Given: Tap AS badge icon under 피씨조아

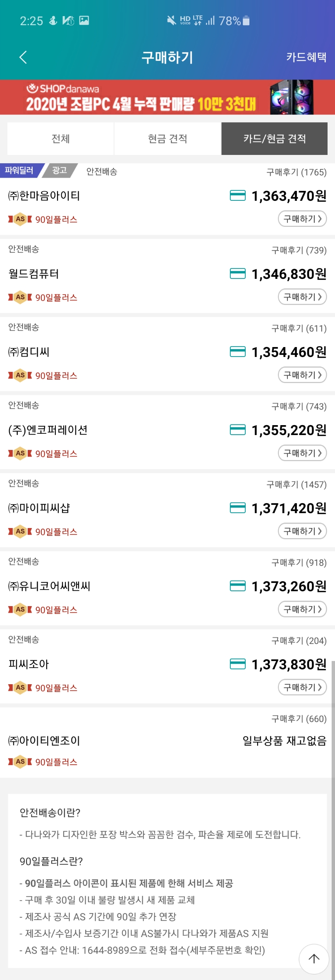Looking at the screenshot, I should pos(20,687).
